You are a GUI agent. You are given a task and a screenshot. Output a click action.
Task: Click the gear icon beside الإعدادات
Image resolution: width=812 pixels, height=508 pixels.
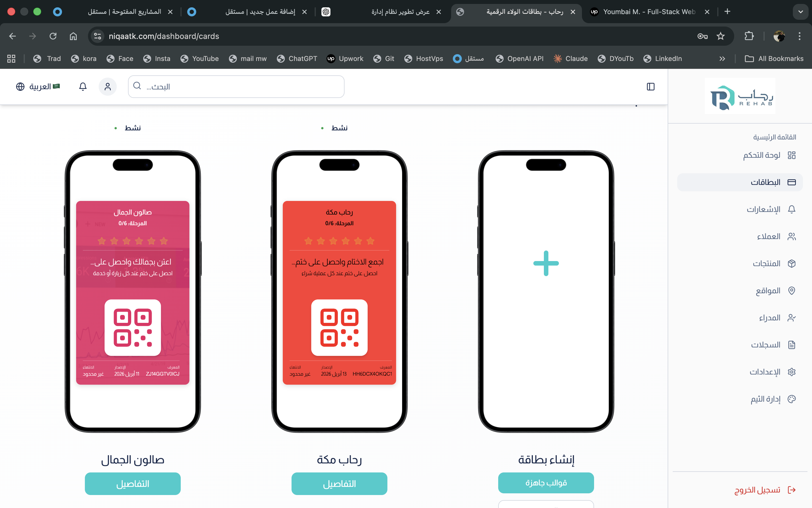pos(791,372)
